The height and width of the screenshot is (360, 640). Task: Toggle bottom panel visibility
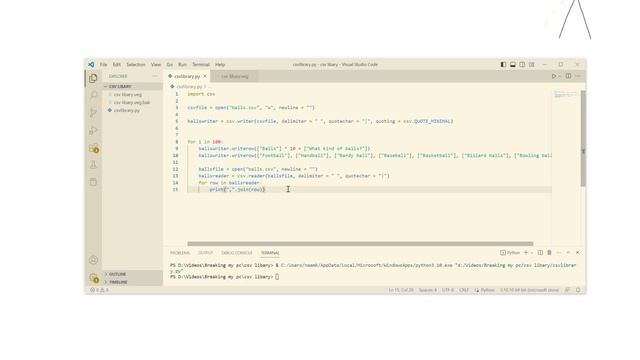(x=513, y=64)
